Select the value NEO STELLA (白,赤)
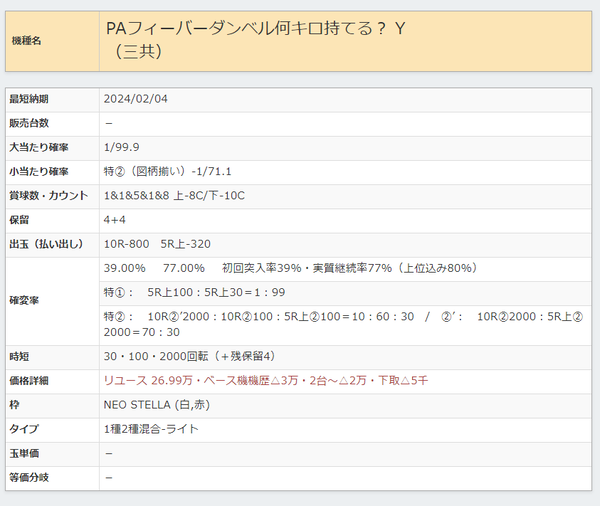The image size is (600, 506). point(157,405)
